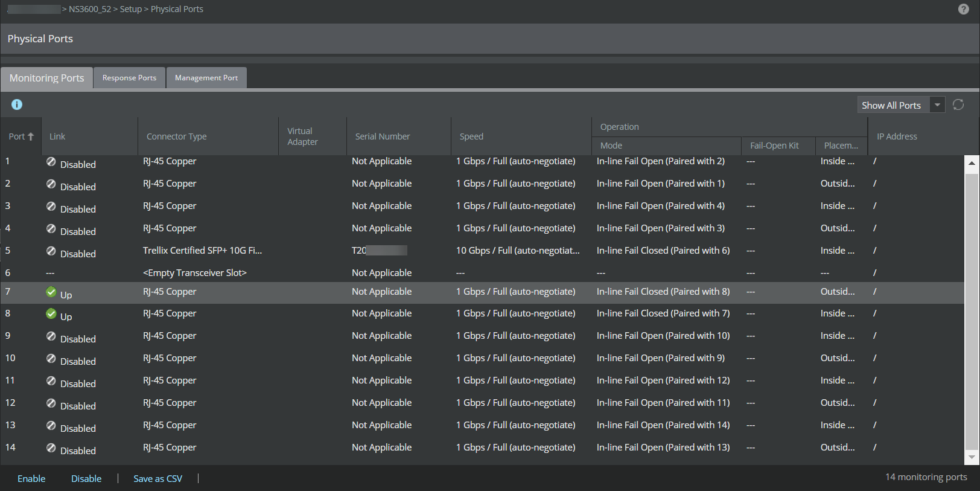Open the Show All Ports dropdown arrow

tap(937, 105)
